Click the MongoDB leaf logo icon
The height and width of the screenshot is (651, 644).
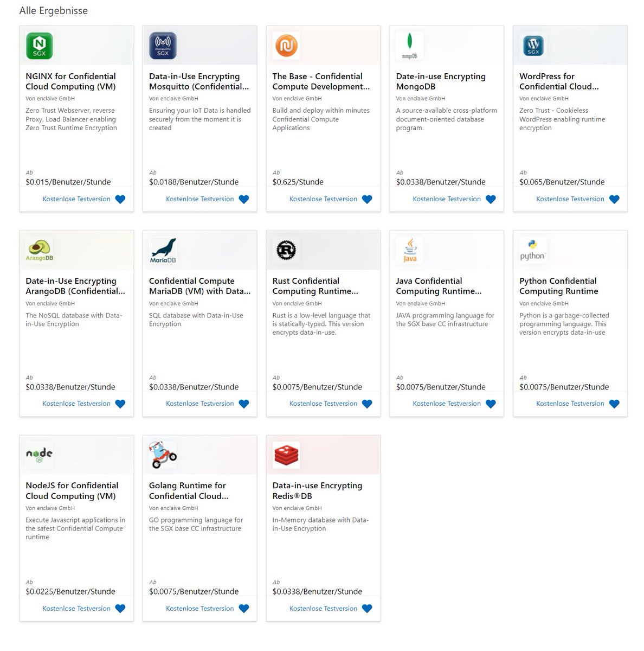tap(410, 46)
